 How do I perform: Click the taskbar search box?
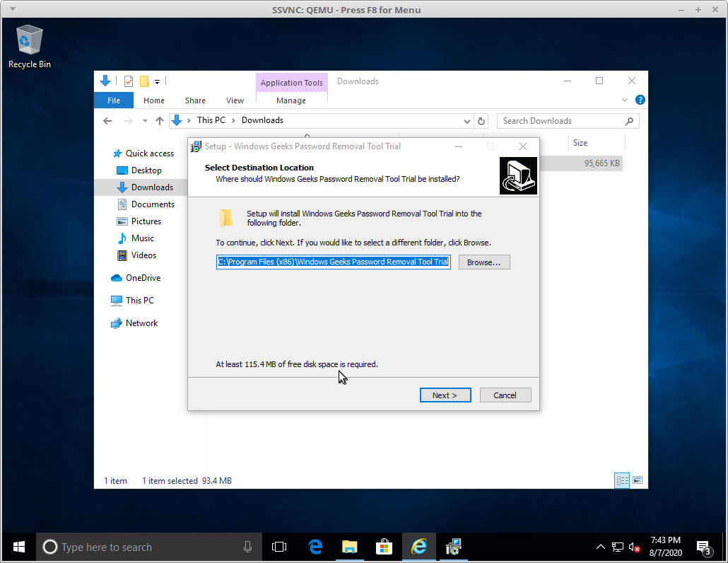(x=149, y=547)
